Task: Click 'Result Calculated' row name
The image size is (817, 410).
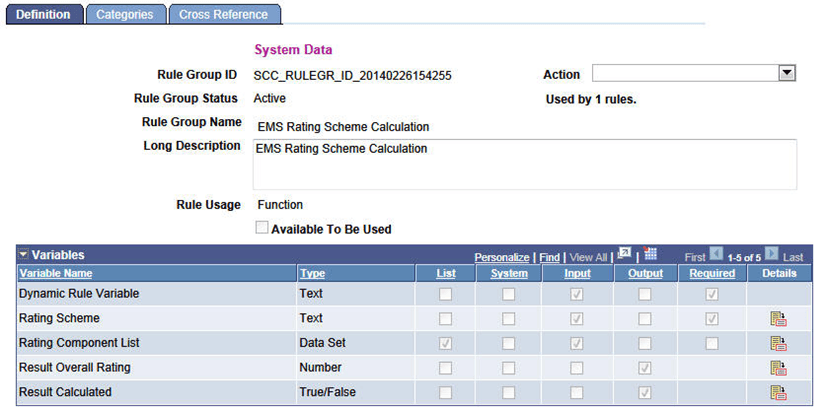Action: point(65,392)
